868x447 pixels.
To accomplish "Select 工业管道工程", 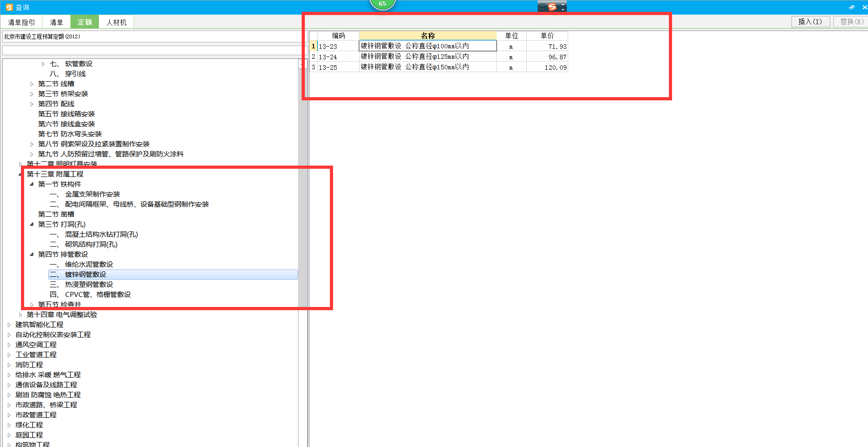I will click(x=36, y=355).
